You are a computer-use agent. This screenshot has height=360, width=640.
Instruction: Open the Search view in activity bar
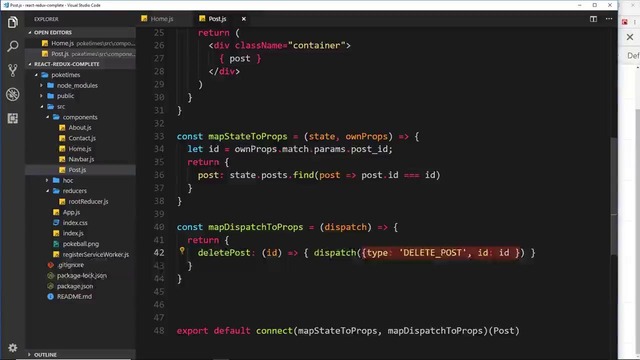pyautogui.click(x=13, y=46)
